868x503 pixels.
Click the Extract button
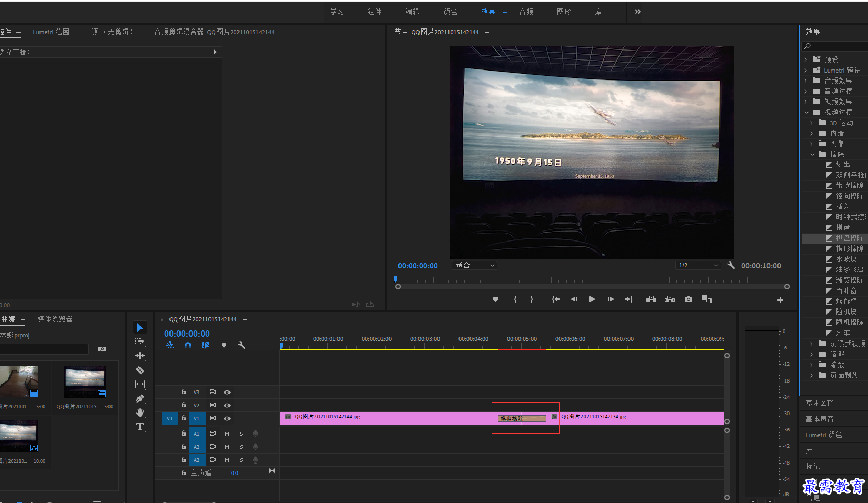(670, 299)
